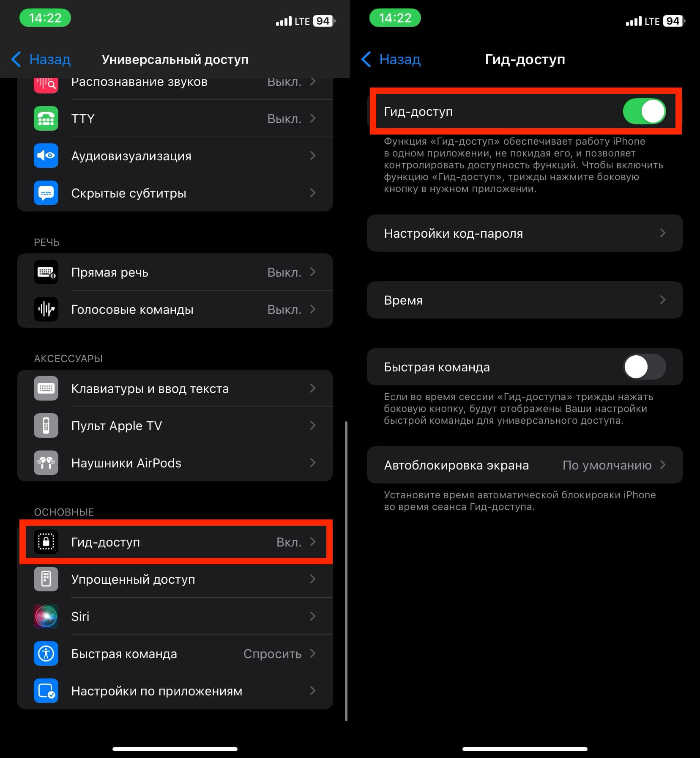Tap the Аудиовизуализация speaker-eye icon

point(46,156)
